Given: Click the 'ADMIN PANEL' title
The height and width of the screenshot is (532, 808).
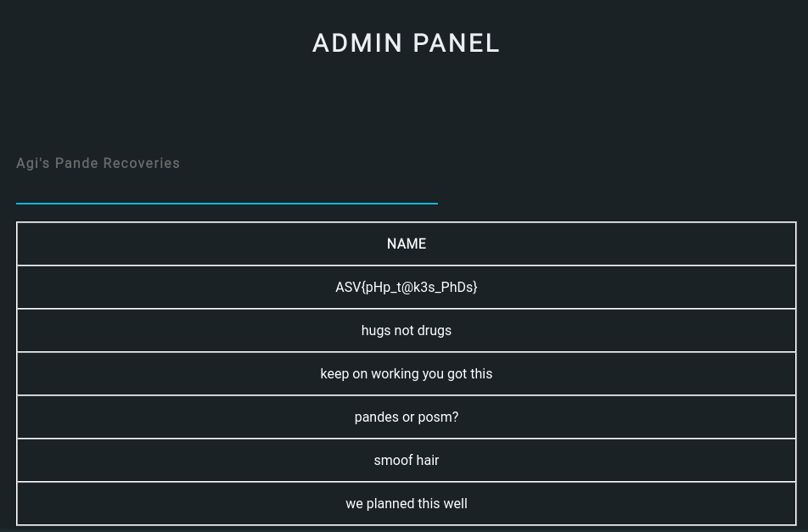Looking at the screenshot, I should coord(406,42).
